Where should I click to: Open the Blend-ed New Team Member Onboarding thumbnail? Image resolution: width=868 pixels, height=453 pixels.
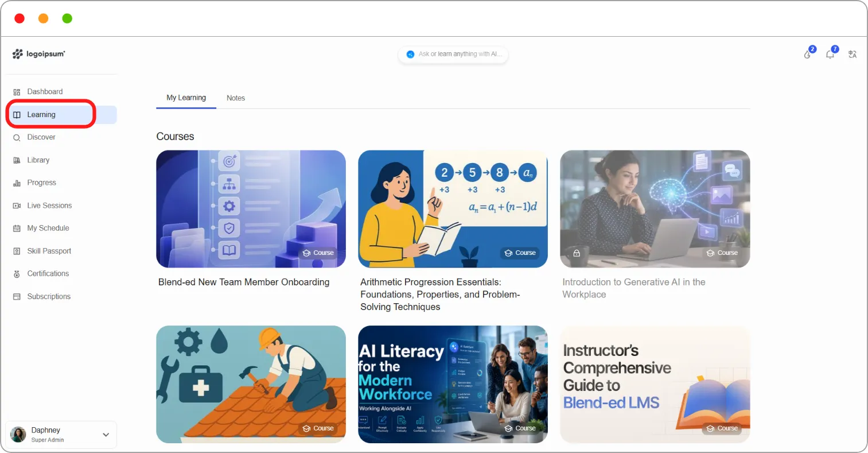click(x=251, y=209)
